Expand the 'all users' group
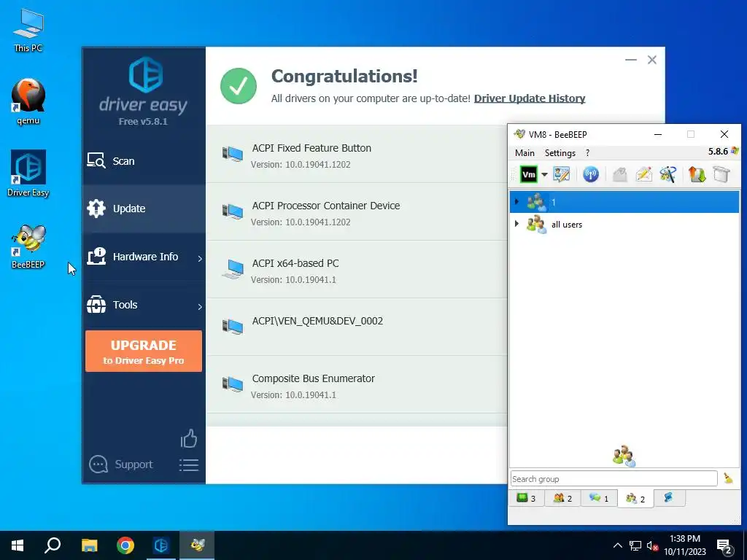This screenshot has width=747, height=560. (516, 223)
